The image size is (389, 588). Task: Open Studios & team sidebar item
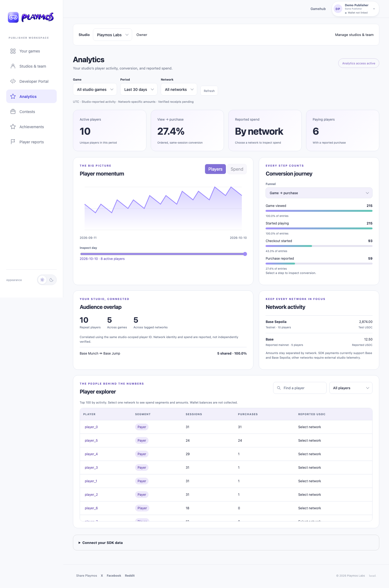[x=31, y=66]
